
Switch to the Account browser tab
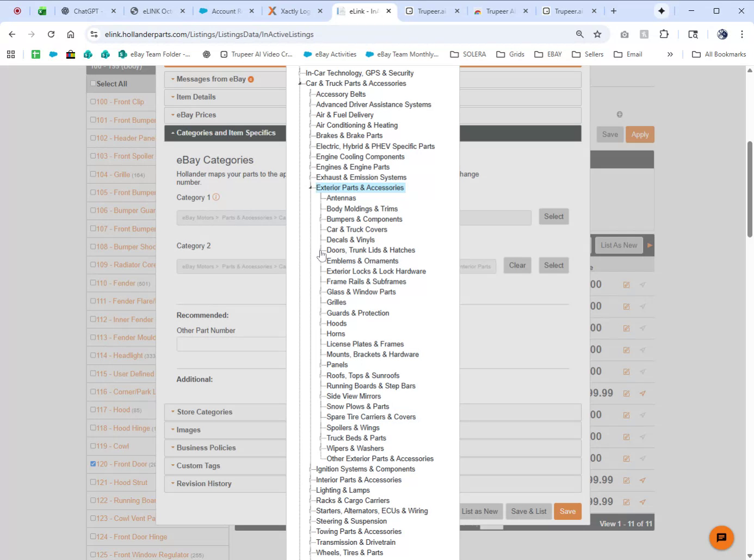pos(226,11)
